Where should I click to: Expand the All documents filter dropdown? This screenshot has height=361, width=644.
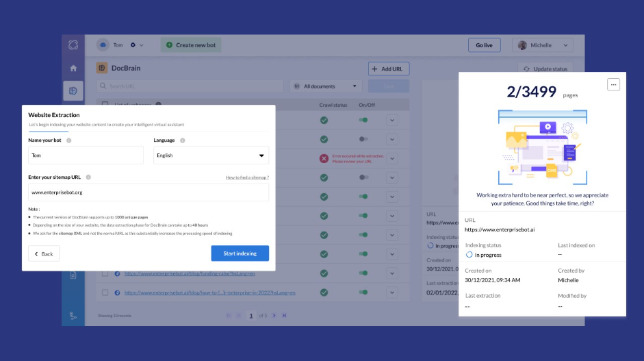(326, 86)
